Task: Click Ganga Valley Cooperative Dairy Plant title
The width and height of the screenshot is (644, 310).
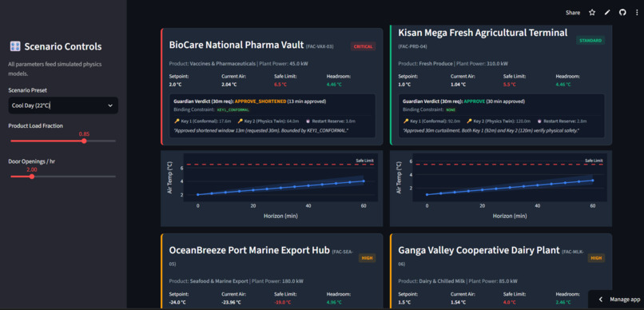Action: [x=479, y=249]
